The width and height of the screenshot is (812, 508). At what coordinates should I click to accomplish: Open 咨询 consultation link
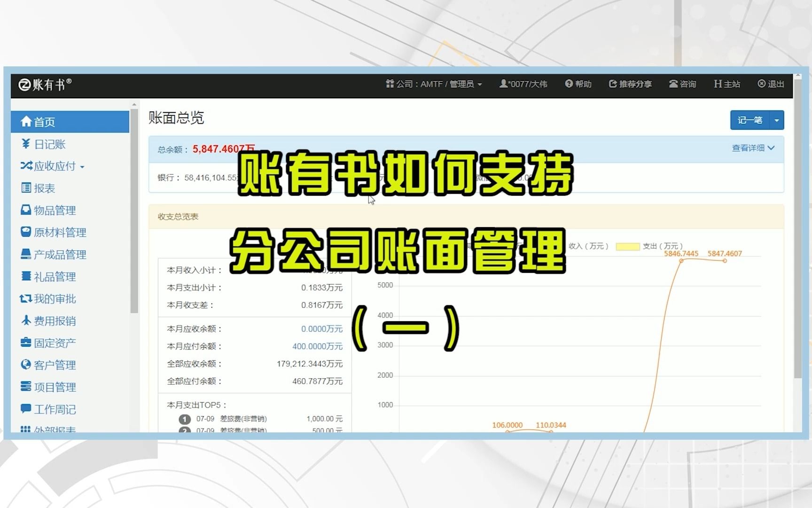pos(683,84)
